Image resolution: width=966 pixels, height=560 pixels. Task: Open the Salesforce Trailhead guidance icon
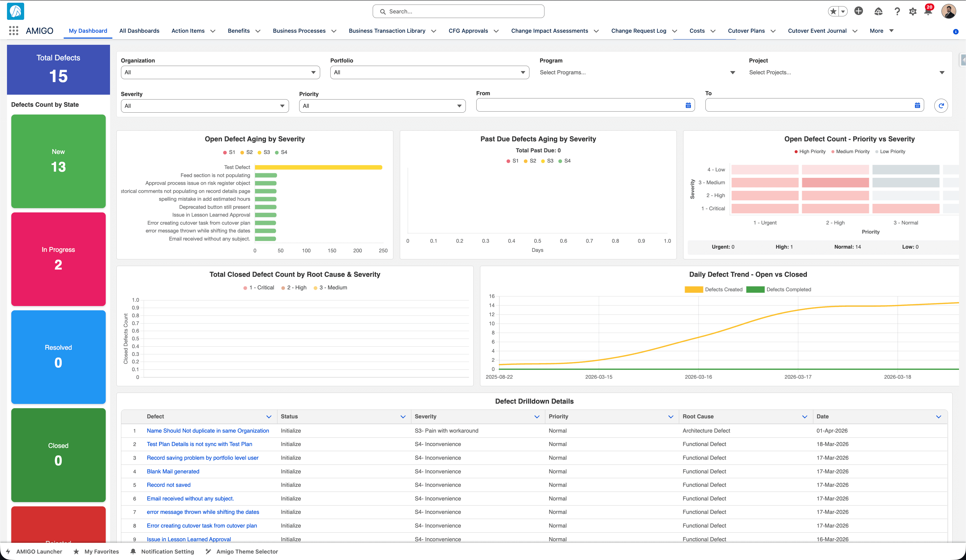(x=878, y=12)
